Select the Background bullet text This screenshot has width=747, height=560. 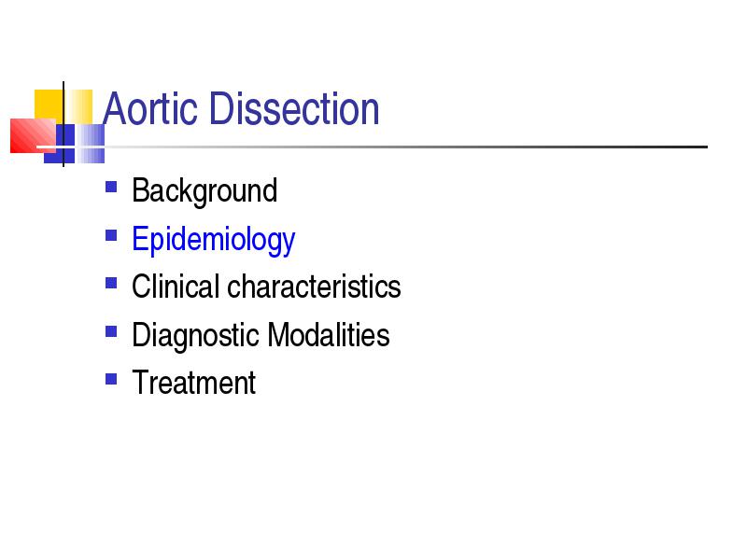point(204,191)
